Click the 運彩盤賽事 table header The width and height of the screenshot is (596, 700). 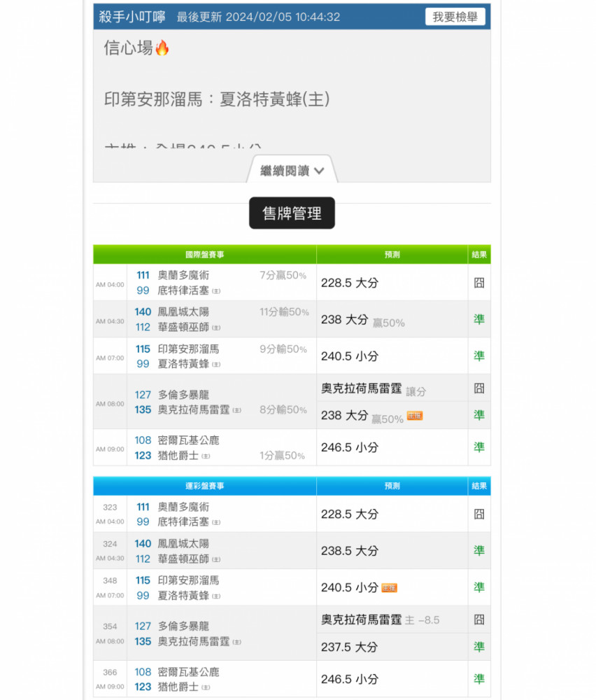(205, 486)
